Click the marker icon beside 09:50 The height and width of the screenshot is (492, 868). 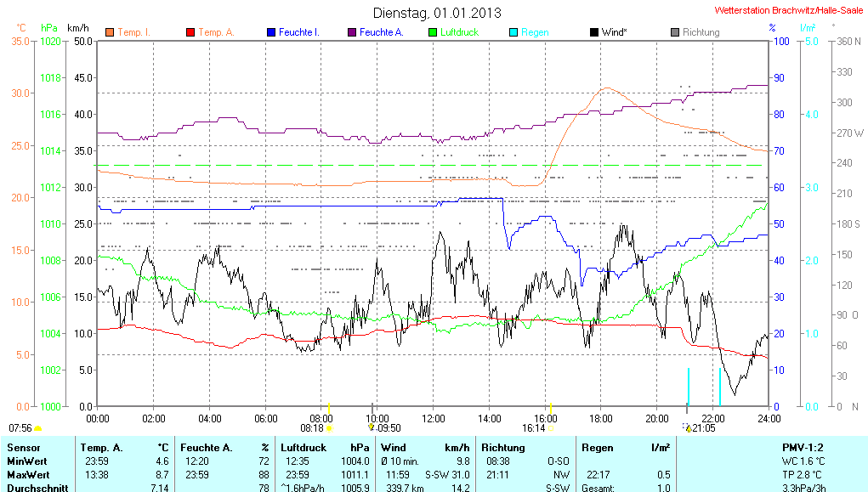pos(371,428)
